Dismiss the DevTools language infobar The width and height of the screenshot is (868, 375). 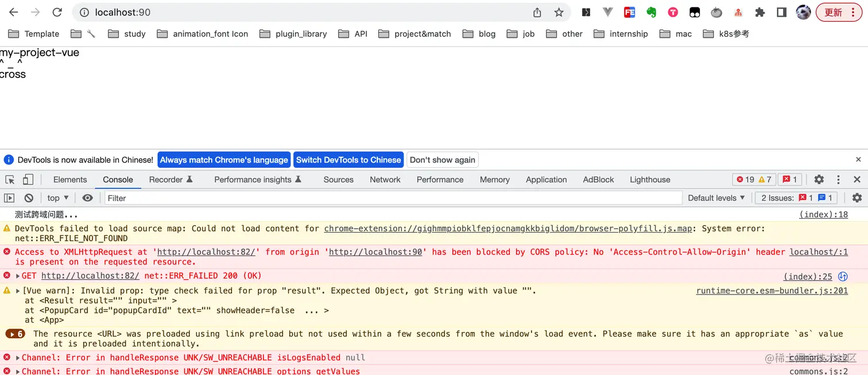858,160
